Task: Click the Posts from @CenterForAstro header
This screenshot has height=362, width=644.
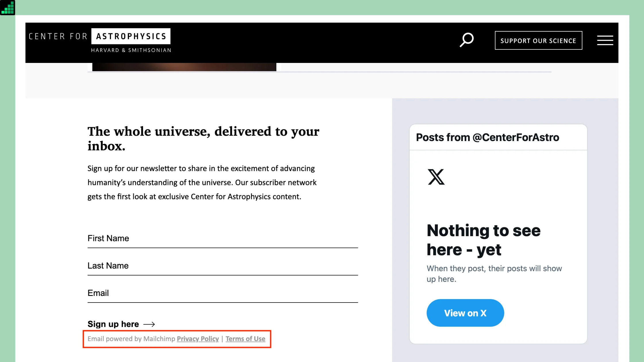Action: 487,138
